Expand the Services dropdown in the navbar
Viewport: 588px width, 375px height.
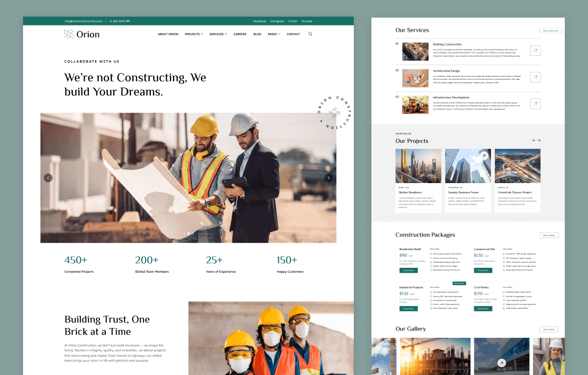click(218, 34)
